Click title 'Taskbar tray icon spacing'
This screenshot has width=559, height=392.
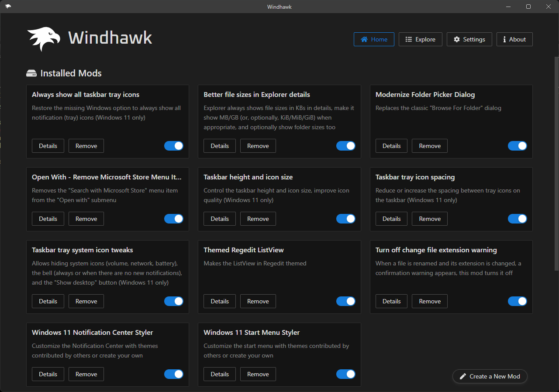click(415, 177)
